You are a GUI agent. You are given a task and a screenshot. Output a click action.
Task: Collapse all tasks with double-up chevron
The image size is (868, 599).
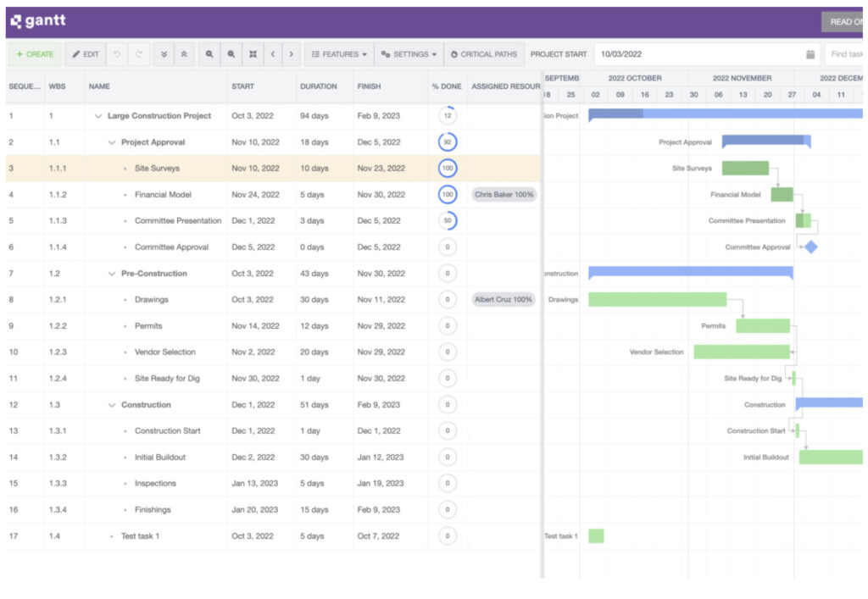[184, 54]
